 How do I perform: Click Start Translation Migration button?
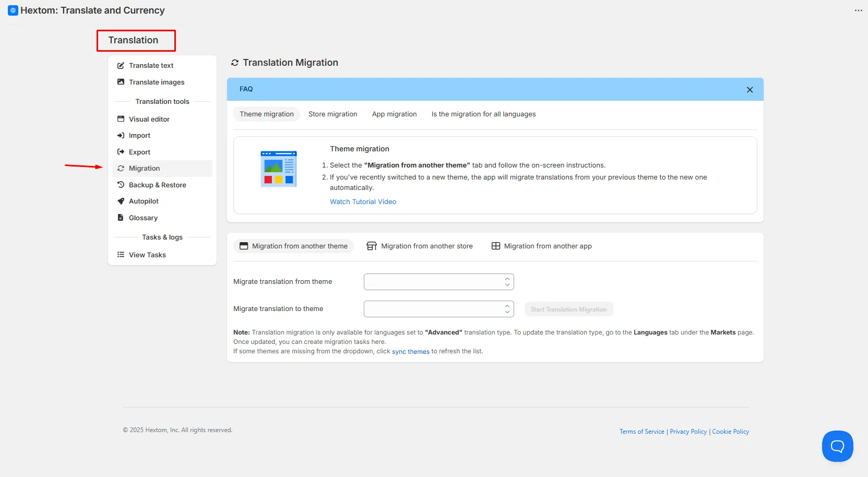[568, 309]
